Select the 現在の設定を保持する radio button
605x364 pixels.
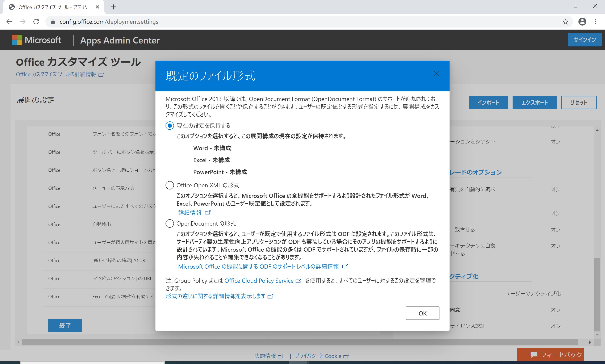click(170, 126)
